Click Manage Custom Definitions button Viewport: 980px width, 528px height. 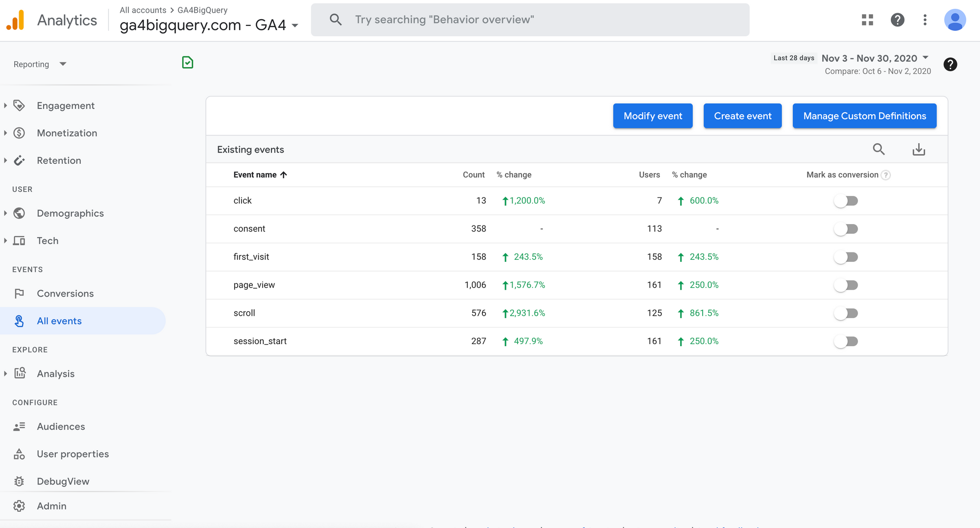pyautogui.click(x=864, y=116)
